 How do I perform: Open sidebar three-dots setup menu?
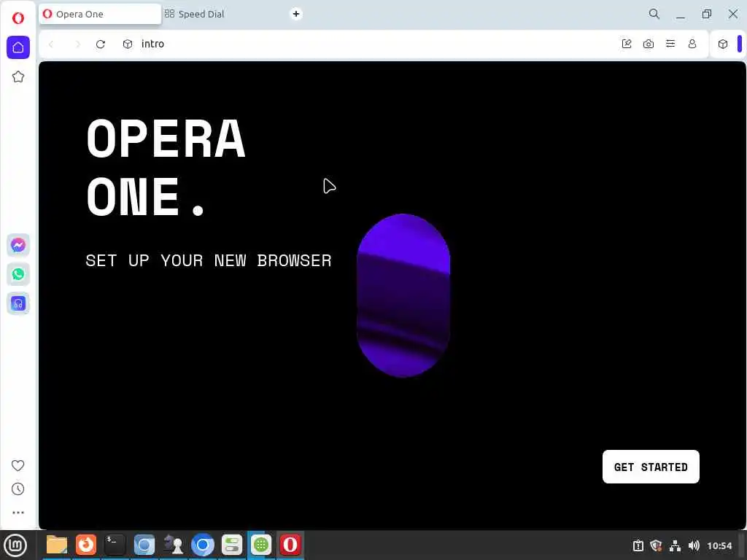click(18, 513)
